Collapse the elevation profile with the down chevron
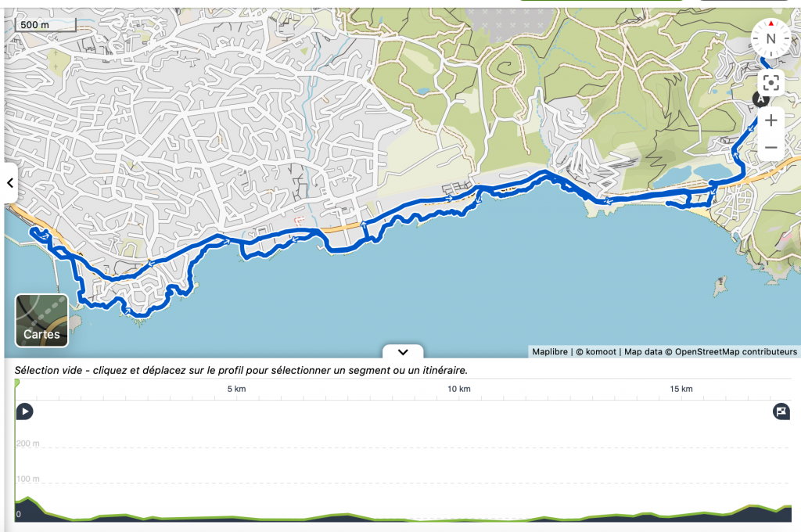801x532 pixels. (403, 352)
